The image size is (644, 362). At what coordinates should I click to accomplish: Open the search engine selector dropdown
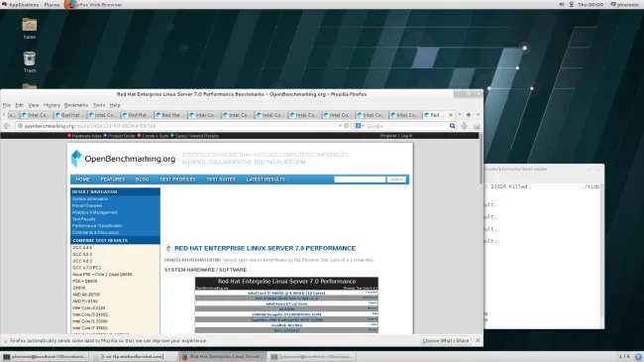click(361, 126)
